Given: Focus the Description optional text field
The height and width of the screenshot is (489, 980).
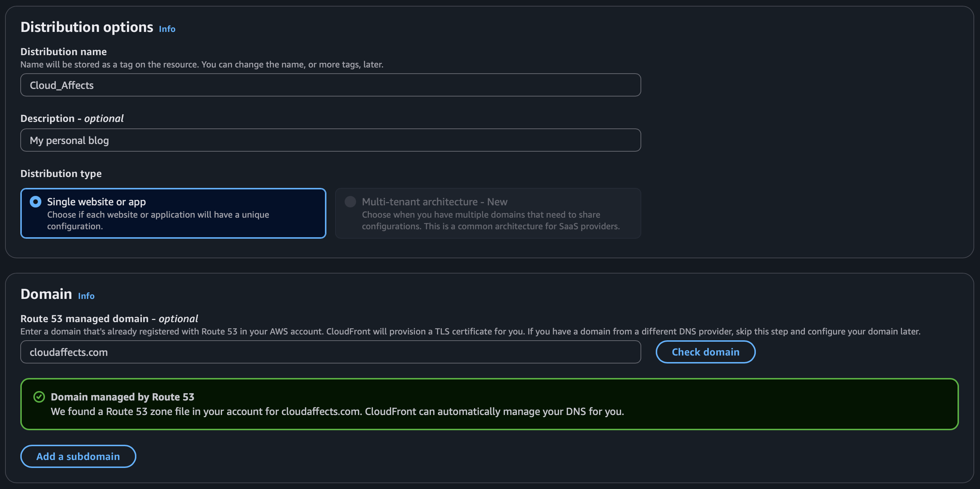Looking at the screenshot, I should tap(330, 140).
